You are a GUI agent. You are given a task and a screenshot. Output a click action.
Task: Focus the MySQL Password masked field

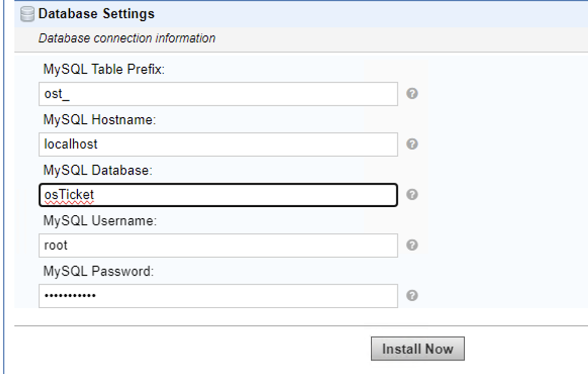click(x=218, y=296)
